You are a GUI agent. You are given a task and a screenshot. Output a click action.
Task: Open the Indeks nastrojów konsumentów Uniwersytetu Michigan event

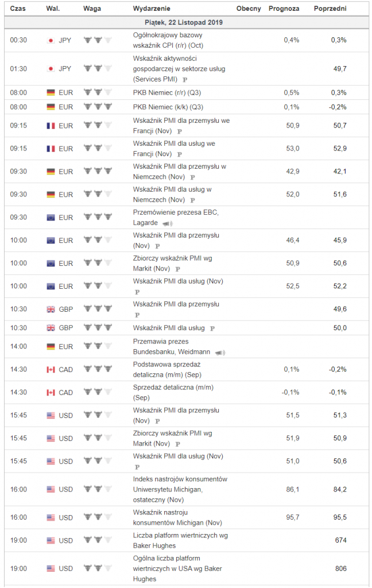coord(180,489)
